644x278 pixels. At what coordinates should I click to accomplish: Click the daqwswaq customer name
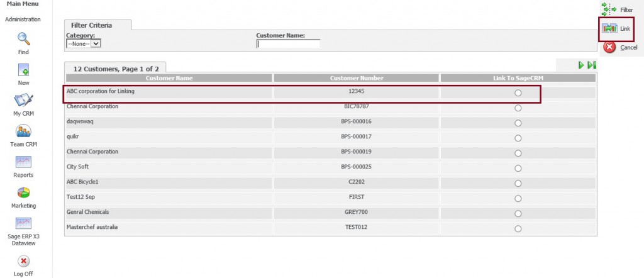[81, 121]
